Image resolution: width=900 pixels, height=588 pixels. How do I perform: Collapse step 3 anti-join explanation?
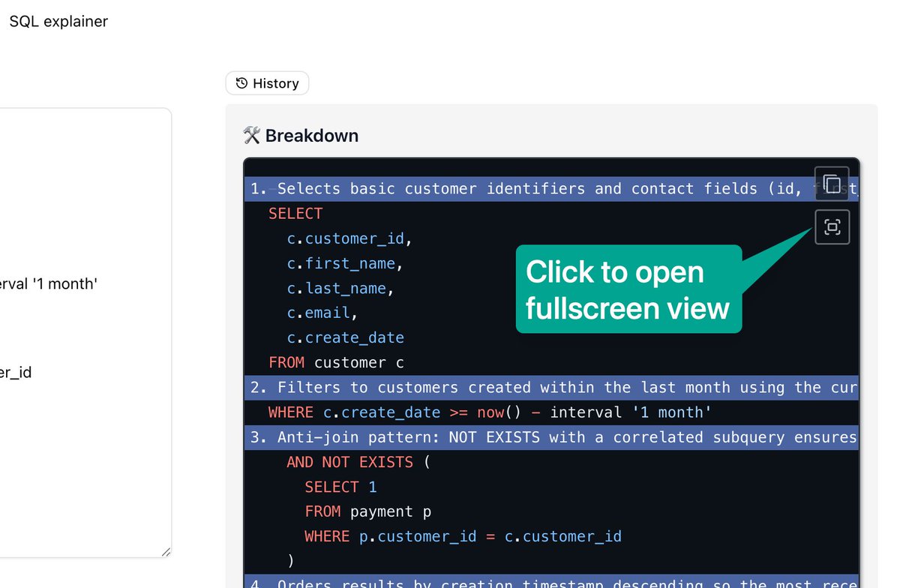click(x=525, y=437)
